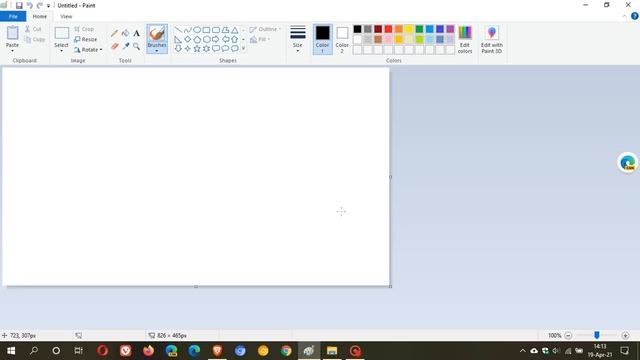The height and width of the screenshot is (360, 640).
Task: Click the Undo arrow in title bar
Action: (x=29, y=6)
